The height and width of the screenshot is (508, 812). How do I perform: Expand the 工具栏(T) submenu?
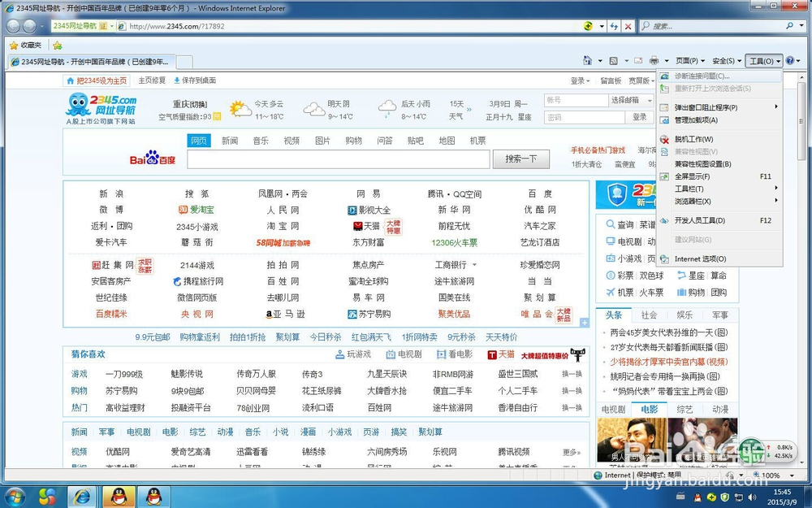pos(719,189)
